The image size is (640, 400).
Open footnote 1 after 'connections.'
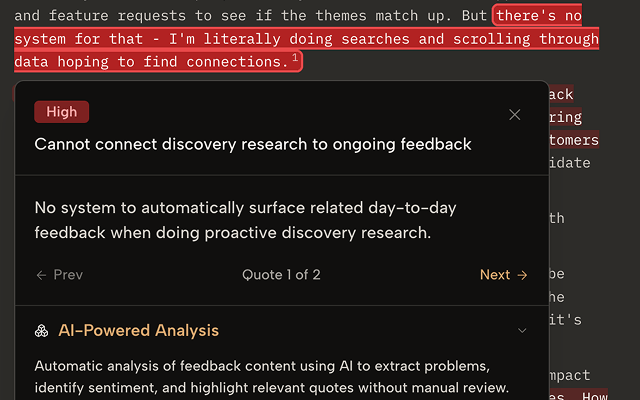(295, 57)
